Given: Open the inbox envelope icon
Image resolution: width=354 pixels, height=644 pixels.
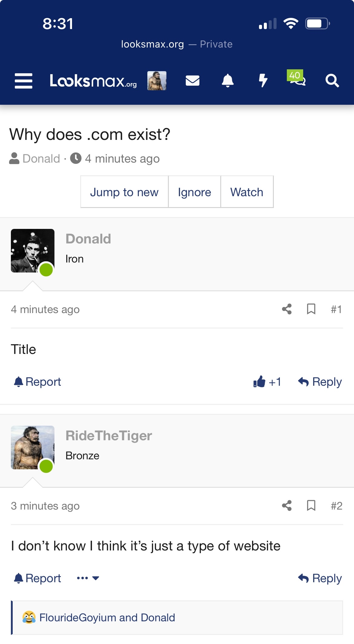Looking at the screenshot, I should [x=192, y=81].
